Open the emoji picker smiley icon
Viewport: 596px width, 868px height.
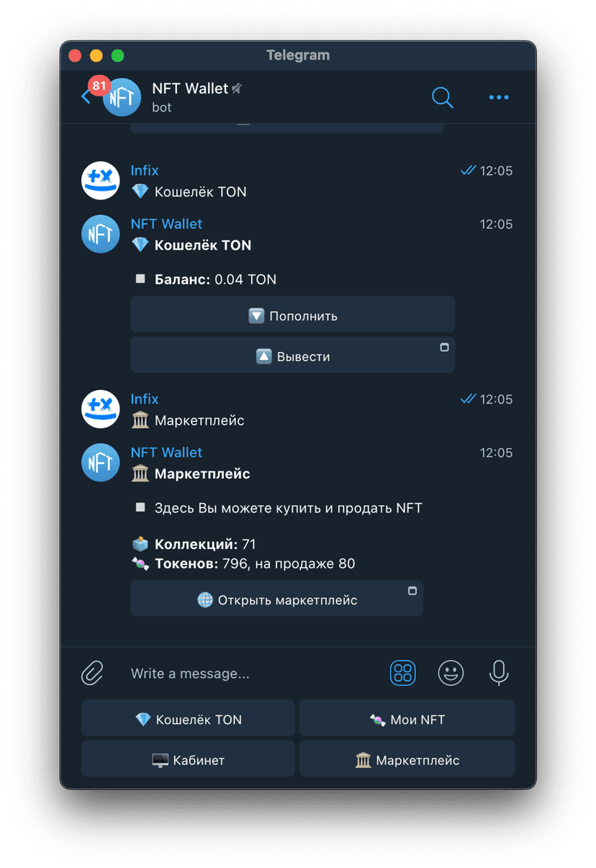(x=451, y=674)
